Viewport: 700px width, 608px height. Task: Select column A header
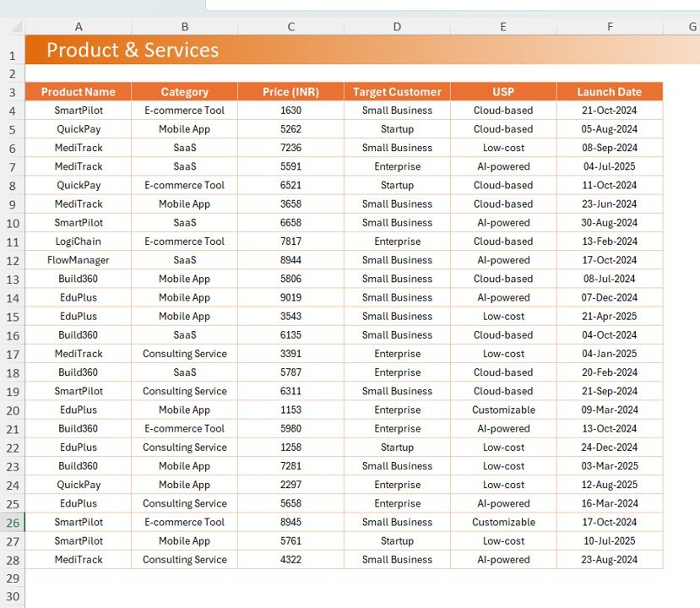[79, 26]
